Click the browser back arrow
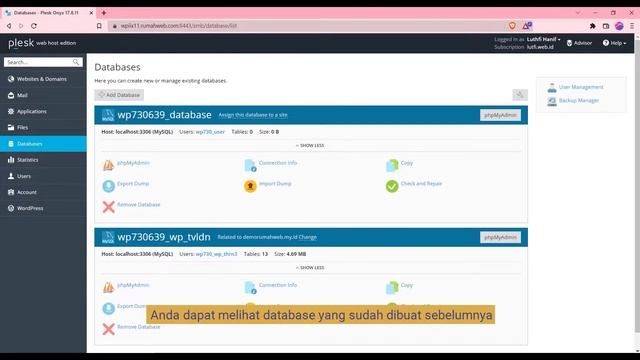Image resolution: width=640 pixels, height=360 pixels. [9, 26]
